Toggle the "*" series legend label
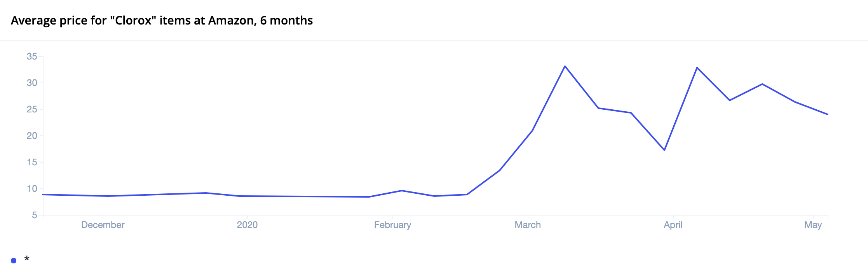Image resolution: width=868 pixels, height=277 pixels. pyautogui.click(x=27, y=259)
